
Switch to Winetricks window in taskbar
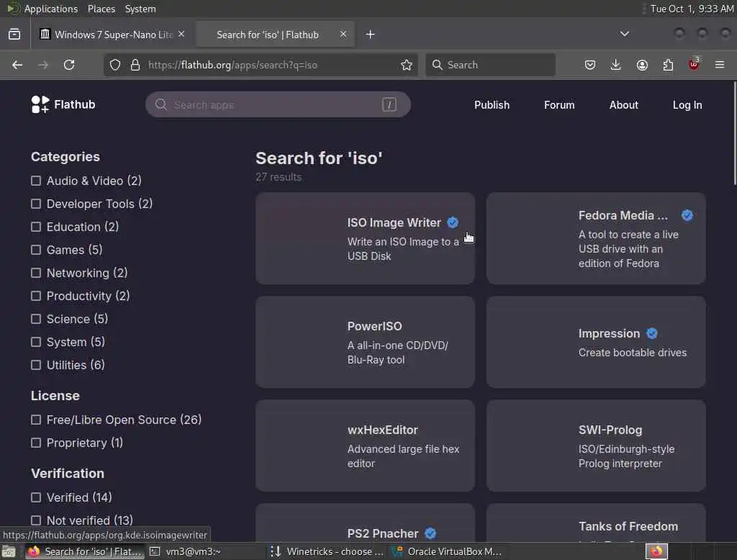(327, 551)
